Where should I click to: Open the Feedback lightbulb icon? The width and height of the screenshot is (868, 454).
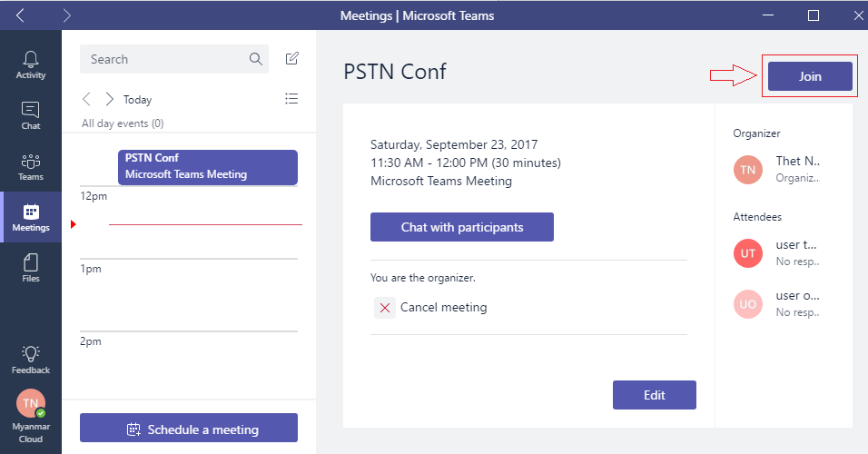[x=31, y=354]
